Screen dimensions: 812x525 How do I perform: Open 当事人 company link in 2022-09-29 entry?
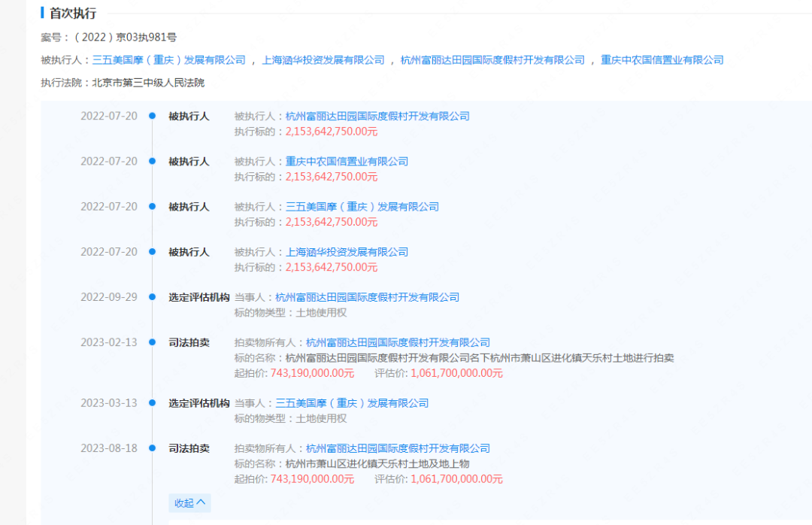tap(367, 298)
